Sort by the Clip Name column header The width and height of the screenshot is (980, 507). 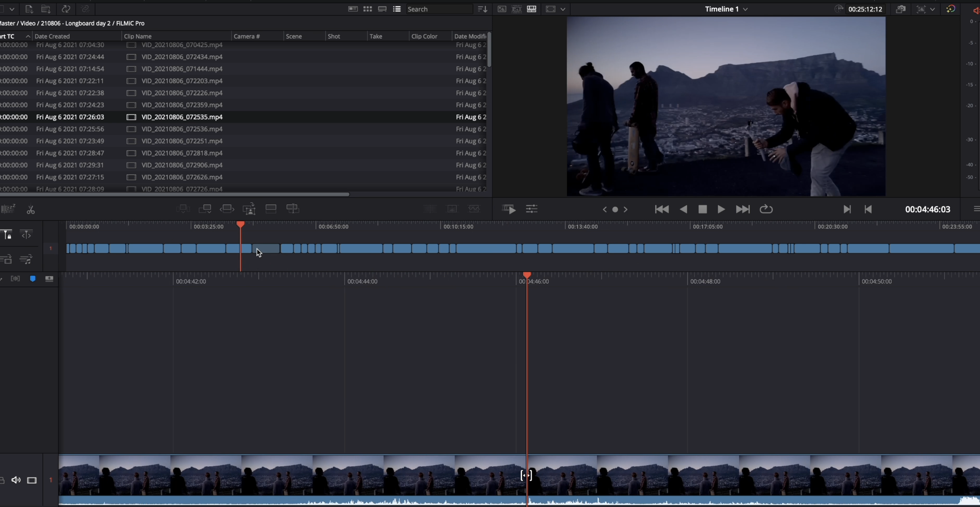pyautogui.click(x=138, y=36)
